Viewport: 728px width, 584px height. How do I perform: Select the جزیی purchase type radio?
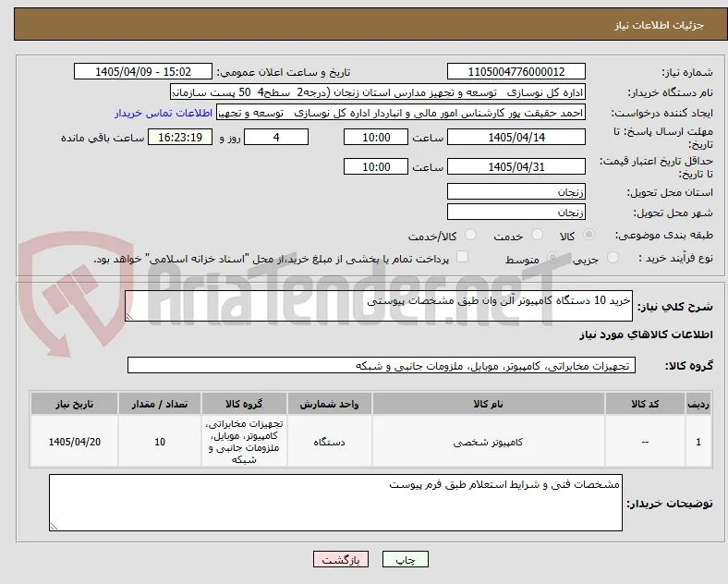613,258
